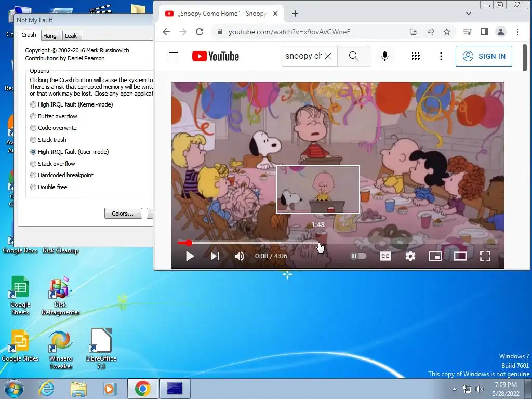
Task: Toggle Chrome side panel icon
Action: click(x=484, y=32)
